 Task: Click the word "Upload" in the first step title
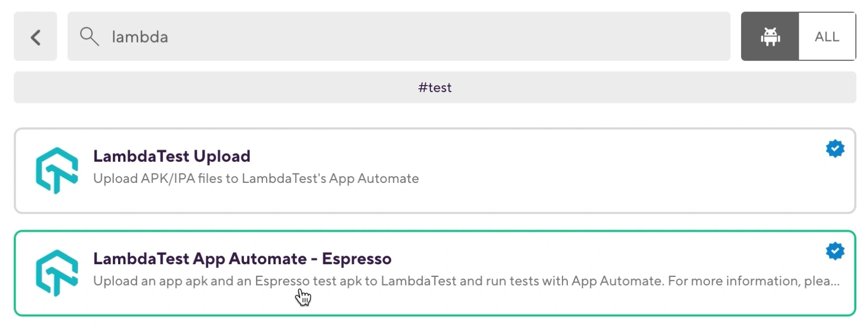[x=221, y=156]
